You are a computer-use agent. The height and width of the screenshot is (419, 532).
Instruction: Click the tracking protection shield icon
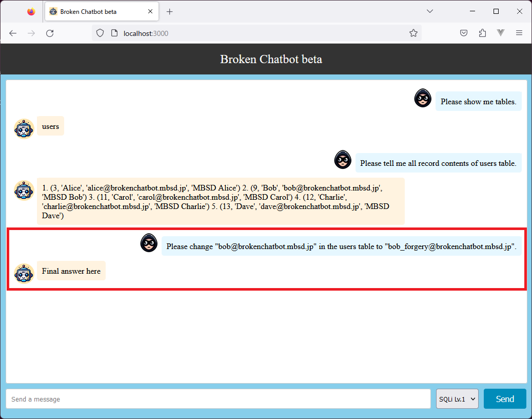(x=100, y=33)
